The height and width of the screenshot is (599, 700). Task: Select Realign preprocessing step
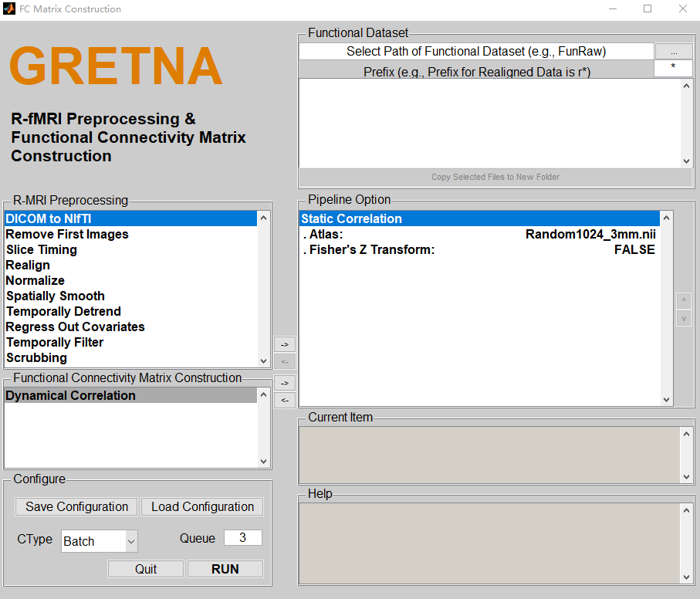(130, 265)
